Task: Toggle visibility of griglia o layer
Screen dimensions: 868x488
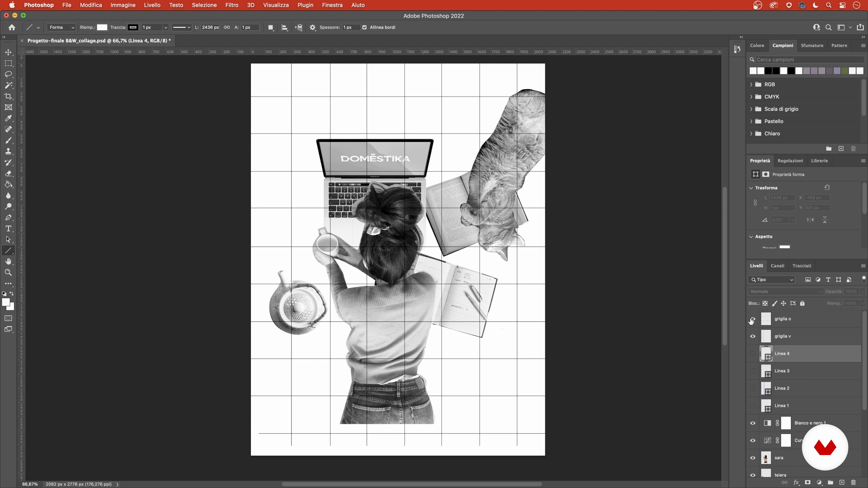Action: click(x=753, y=319)
